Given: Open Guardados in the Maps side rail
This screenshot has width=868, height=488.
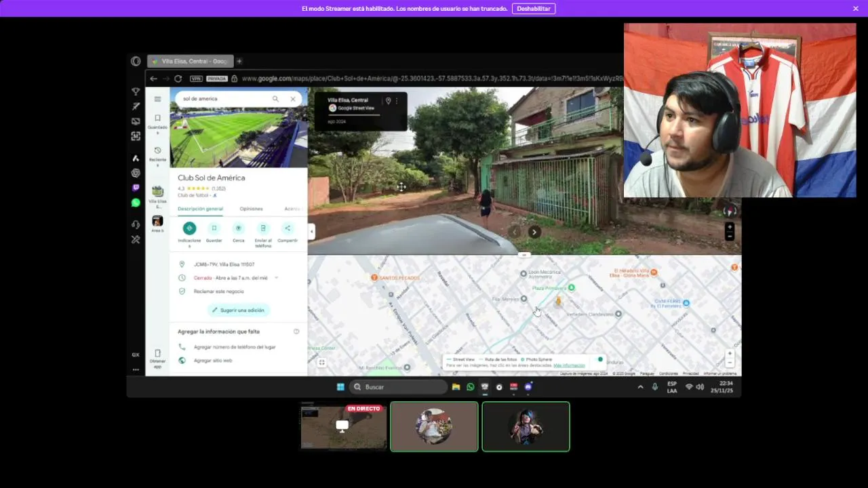Looking at the screenshot, I should click(157, 123).
